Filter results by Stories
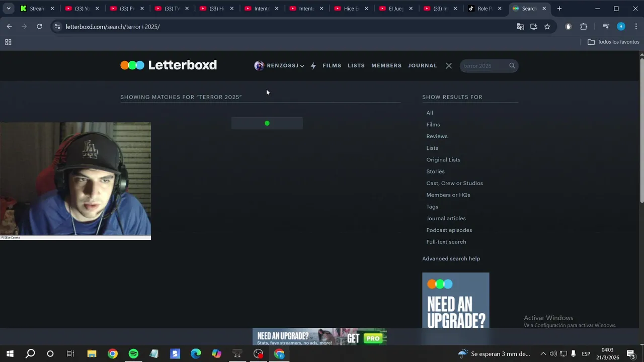This screenshot has width=644, height=362. pos(436,171)
